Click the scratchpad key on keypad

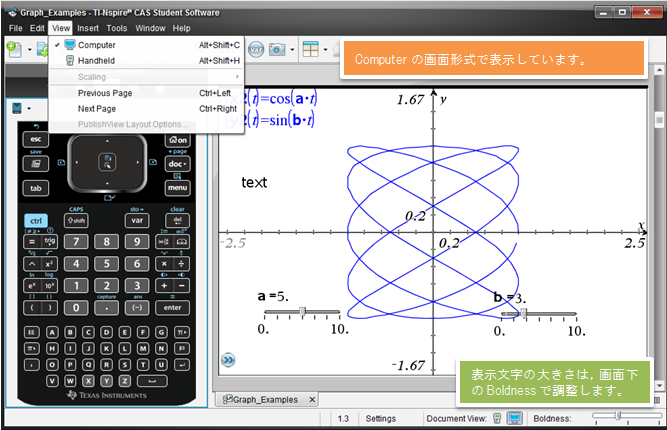(36, 164)
